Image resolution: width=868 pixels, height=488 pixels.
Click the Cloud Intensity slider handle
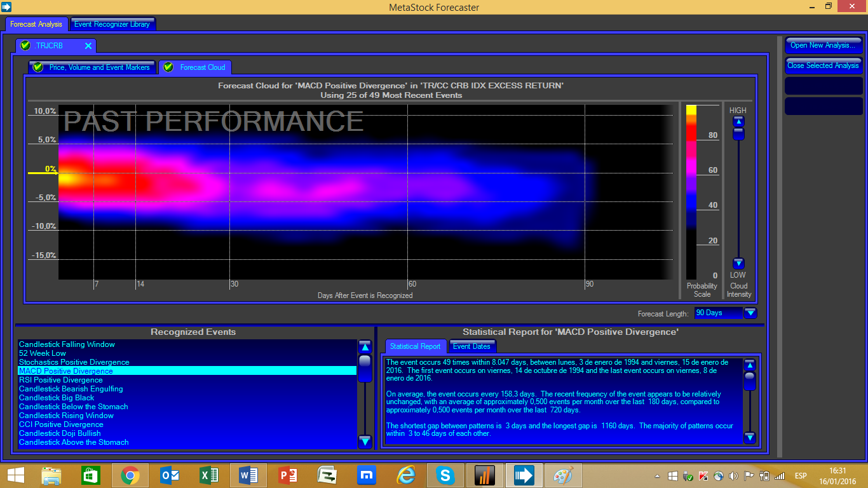point(738,133)
